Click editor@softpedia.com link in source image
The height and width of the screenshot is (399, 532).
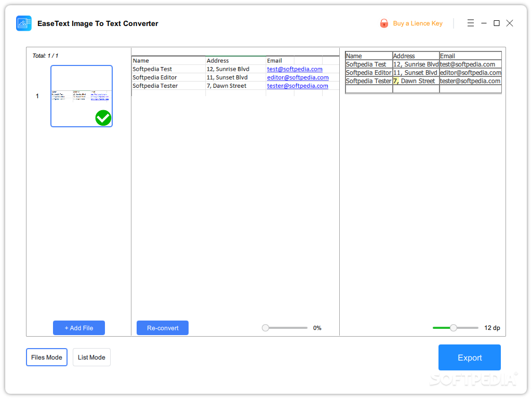point(298,77)
